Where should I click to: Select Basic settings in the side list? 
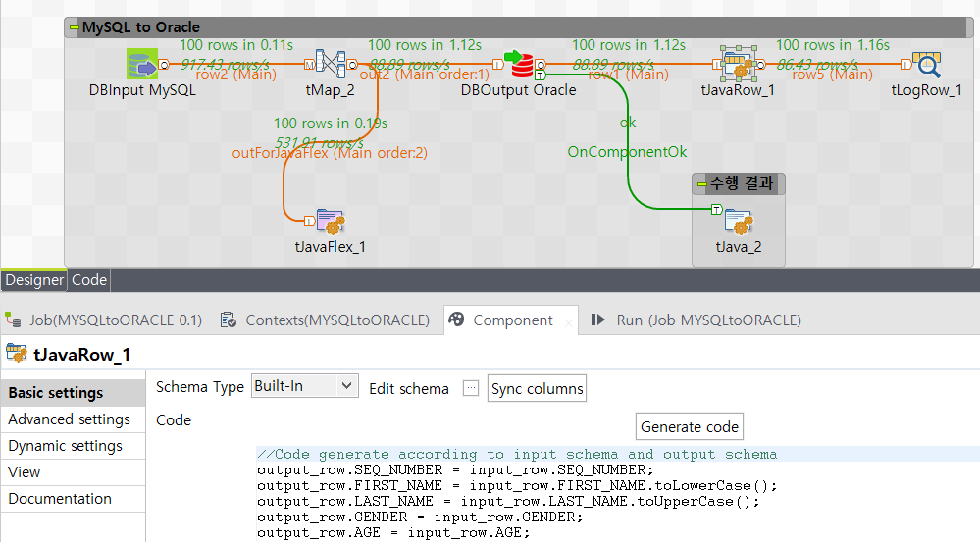[74, 393]
